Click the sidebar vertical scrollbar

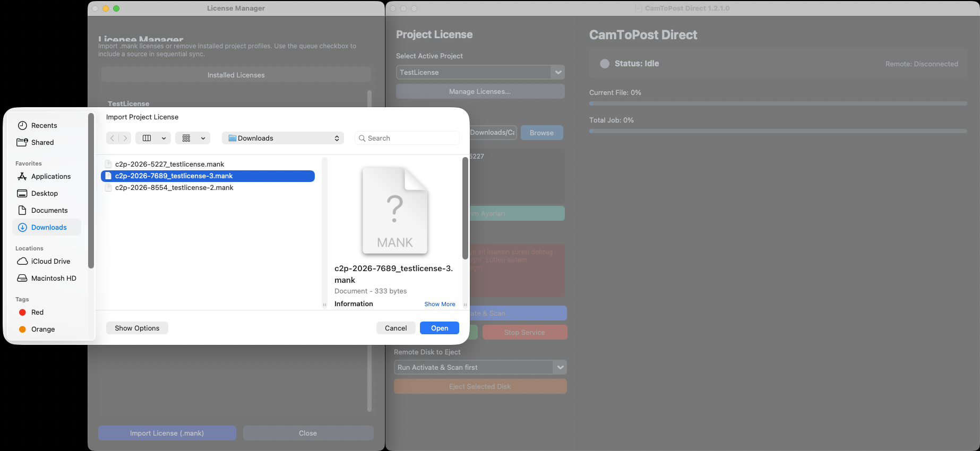(x=91, y=191)
